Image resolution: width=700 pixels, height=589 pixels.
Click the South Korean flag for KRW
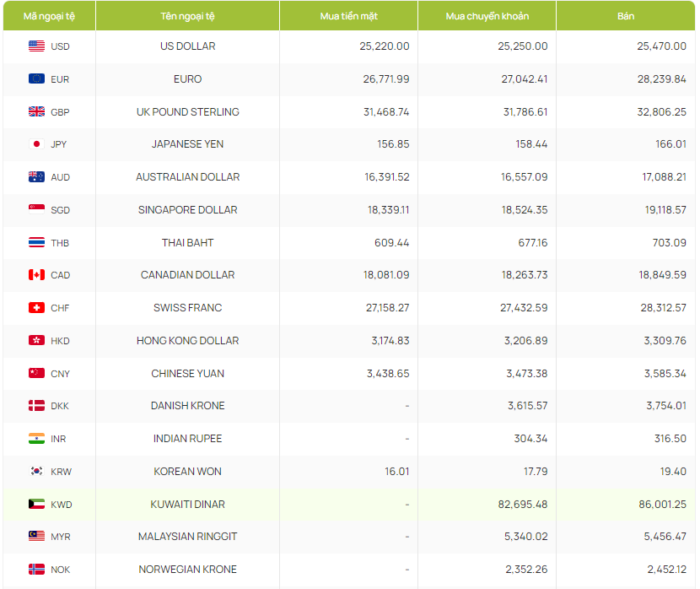coord(36,472)
